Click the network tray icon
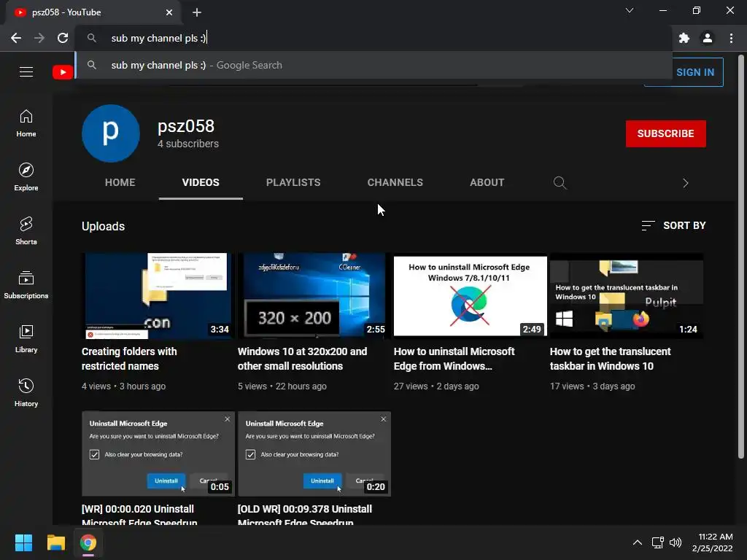This screenshot has width=747, height=560. coord(657,542)
